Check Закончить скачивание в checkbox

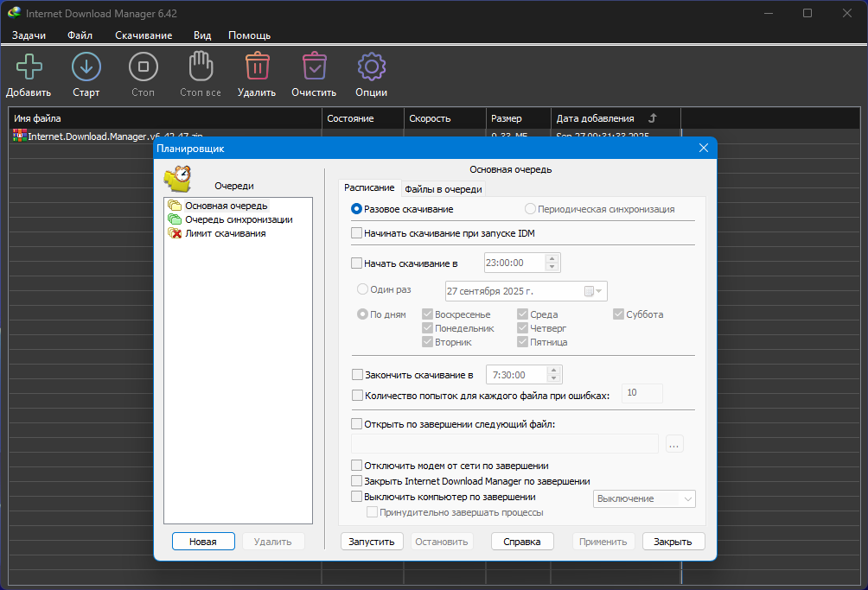pos(357,375)
